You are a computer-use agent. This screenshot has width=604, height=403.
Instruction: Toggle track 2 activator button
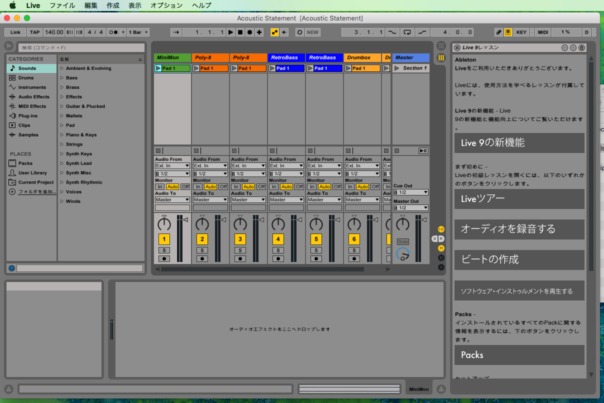coord(202,239)
